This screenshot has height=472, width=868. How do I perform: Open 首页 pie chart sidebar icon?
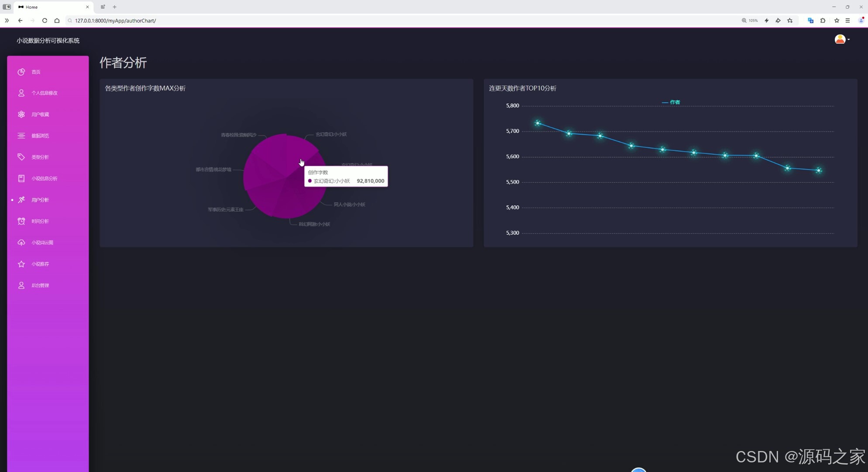21,72
